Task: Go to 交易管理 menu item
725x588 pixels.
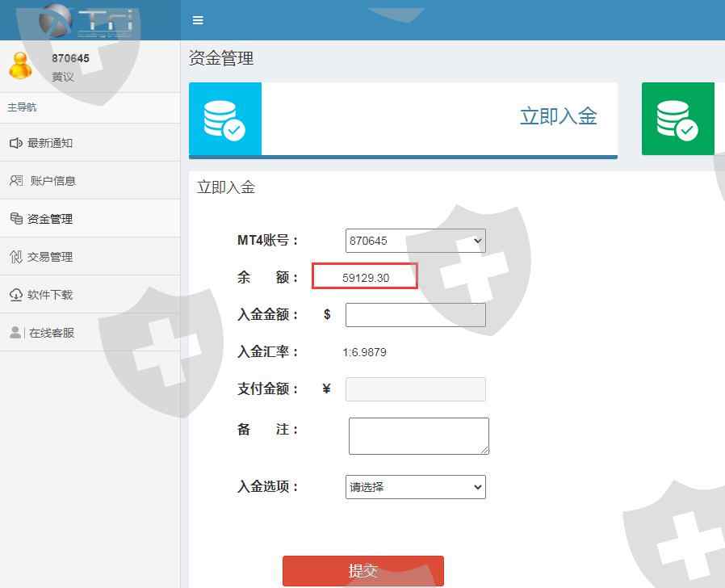Action: pyautogui.click(x=50, y=257)
